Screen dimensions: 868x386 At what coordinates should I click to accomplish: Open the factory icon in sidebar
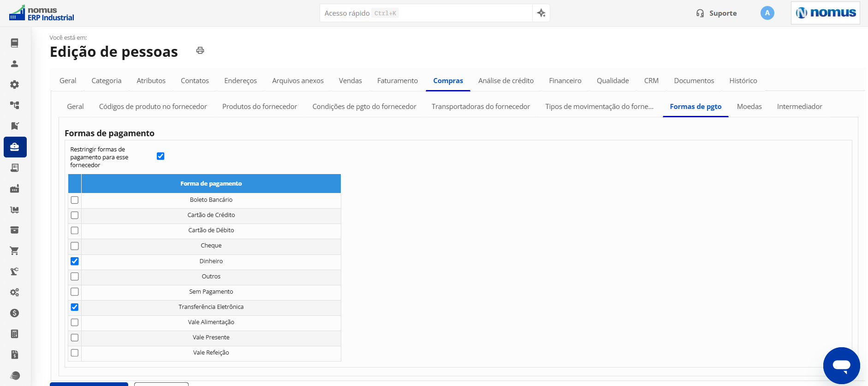click(x=15, y=188)
